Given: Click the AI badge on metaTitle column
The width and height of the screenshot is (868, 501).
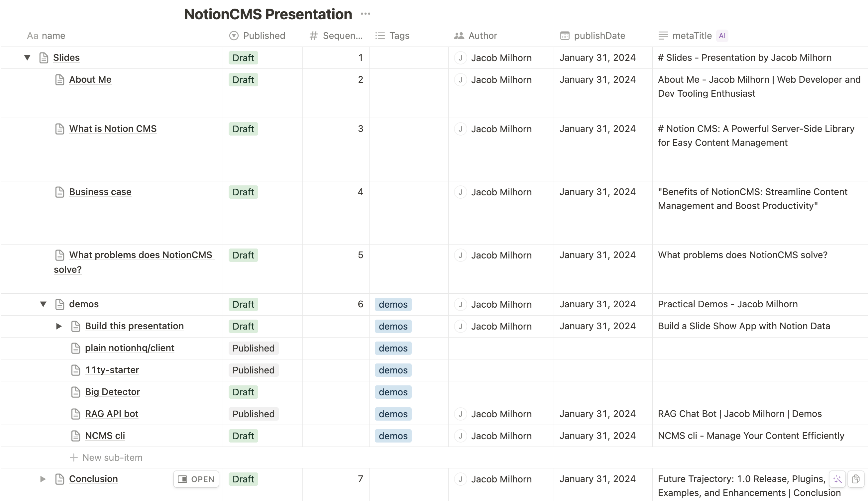Looking at the screenshot, I should tap(722, 36).
